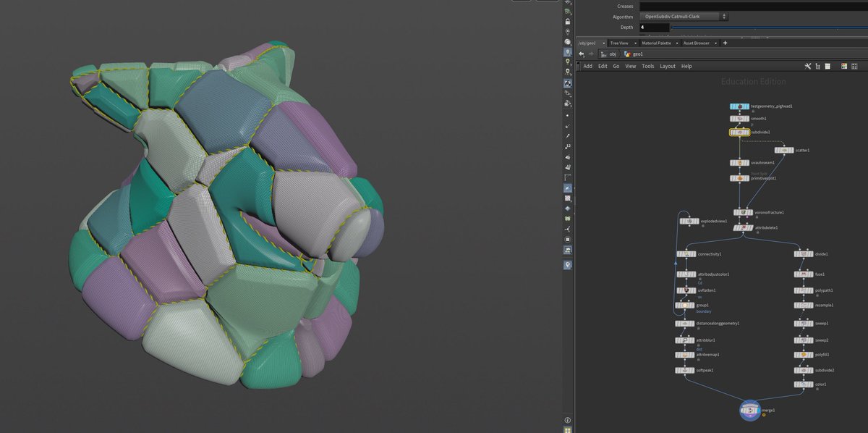The image size is (868, 433).
Task: Open the View menu in network editor
Action: (x=631, y=66)
